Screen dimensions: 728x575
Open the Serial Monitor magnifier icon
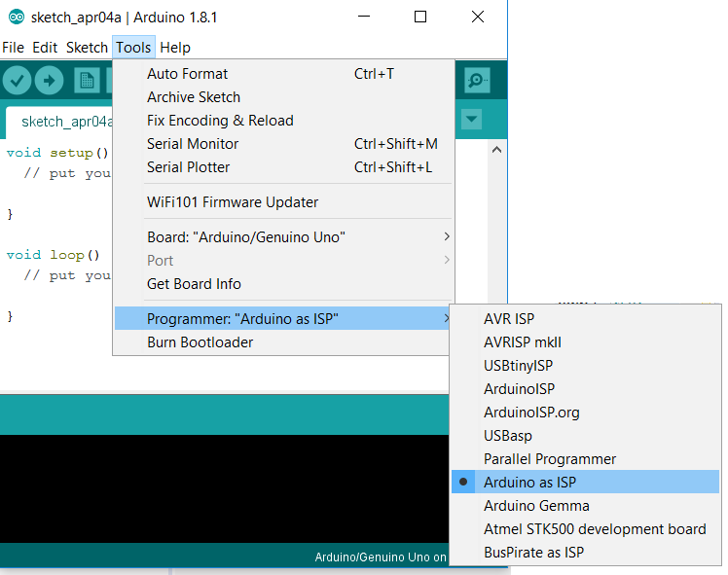(477, 81)
